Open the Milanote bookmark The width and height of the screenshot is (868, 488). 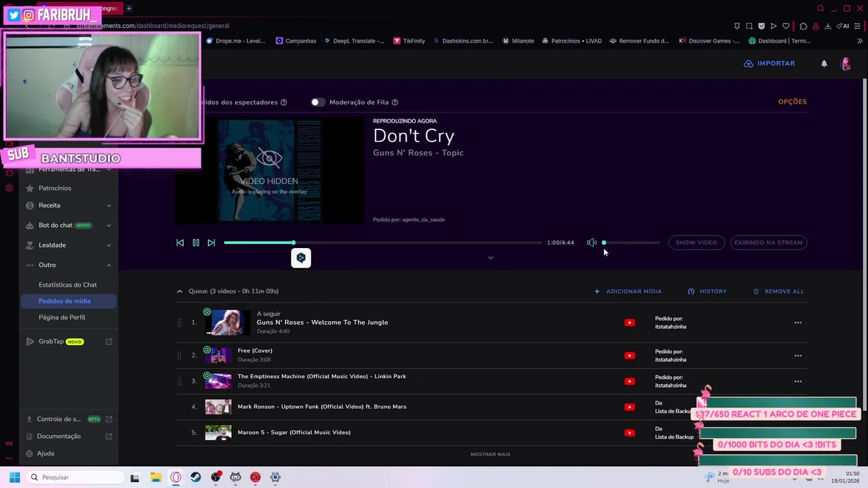pos(518,41)
